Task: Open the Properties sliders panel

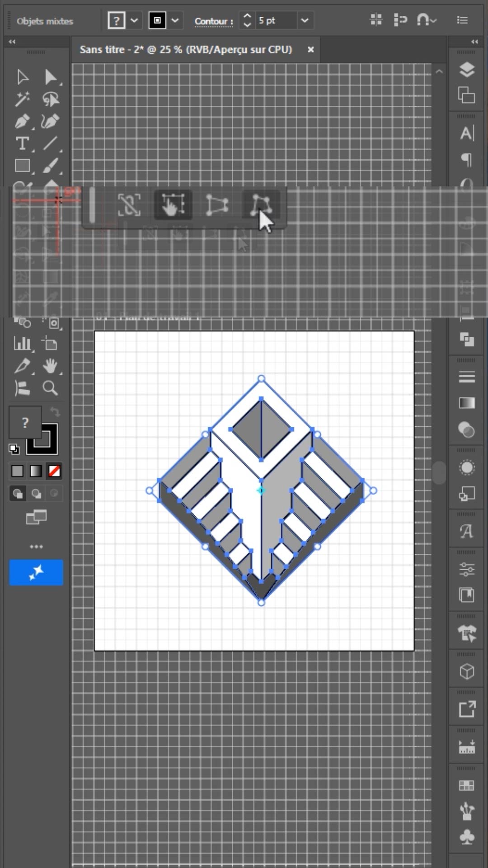Action: tap(467, 569)
